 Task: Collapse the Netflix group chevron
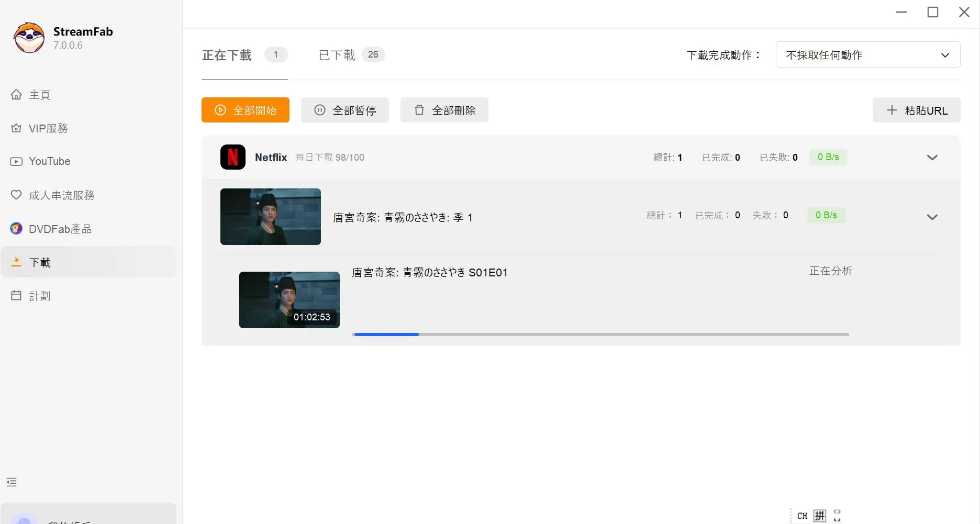click(932, 157)
